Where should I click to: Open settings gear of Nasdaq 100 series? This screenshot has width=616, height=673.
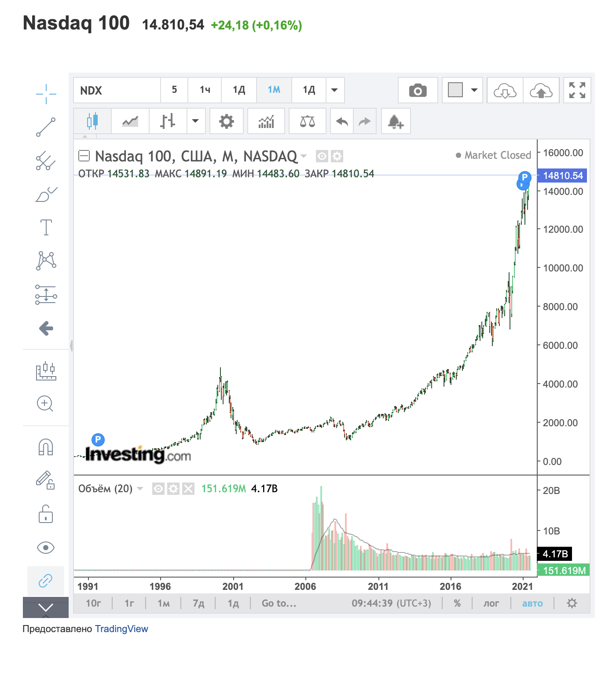point(337,156)
